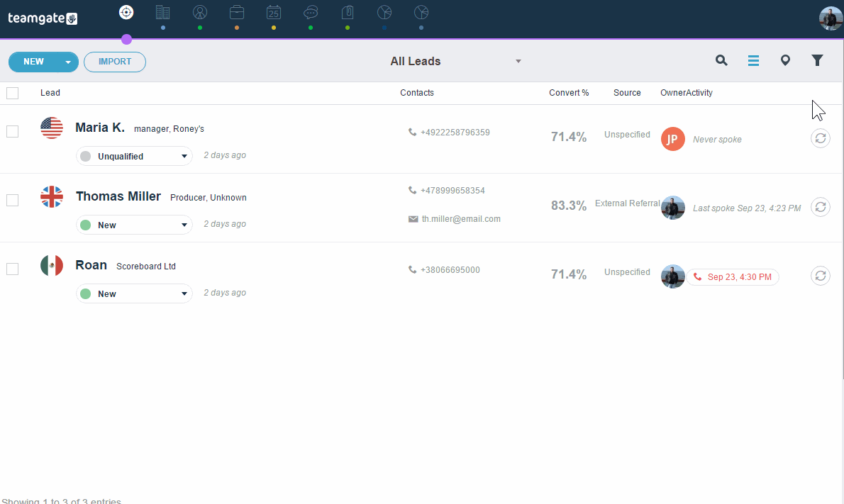Click the Source column header
The image size is (844, 504).
coord(627,93)
